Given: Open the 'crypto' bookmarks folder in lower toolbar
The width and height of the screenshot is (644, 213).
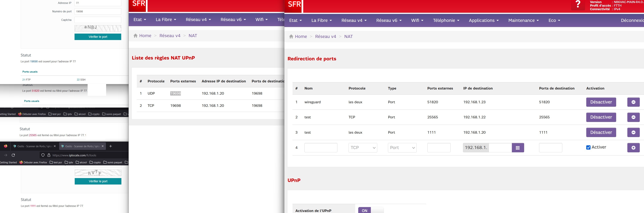Looking at the screenshot, I should 95,162.
